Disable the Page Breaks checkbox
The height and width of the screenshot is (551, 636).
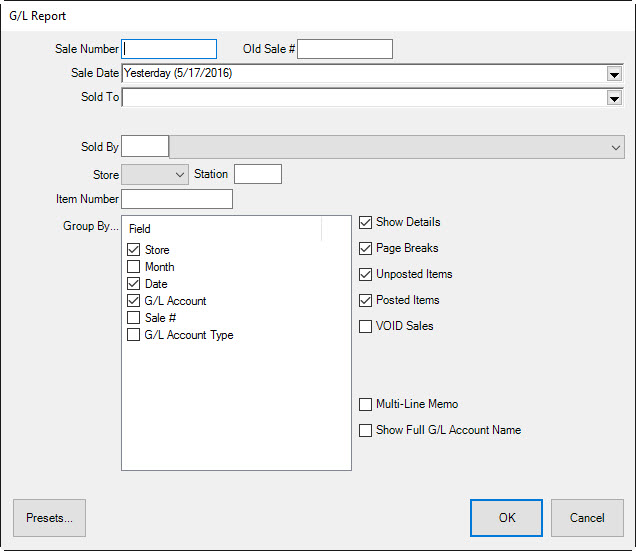click(x=366, y=248)
